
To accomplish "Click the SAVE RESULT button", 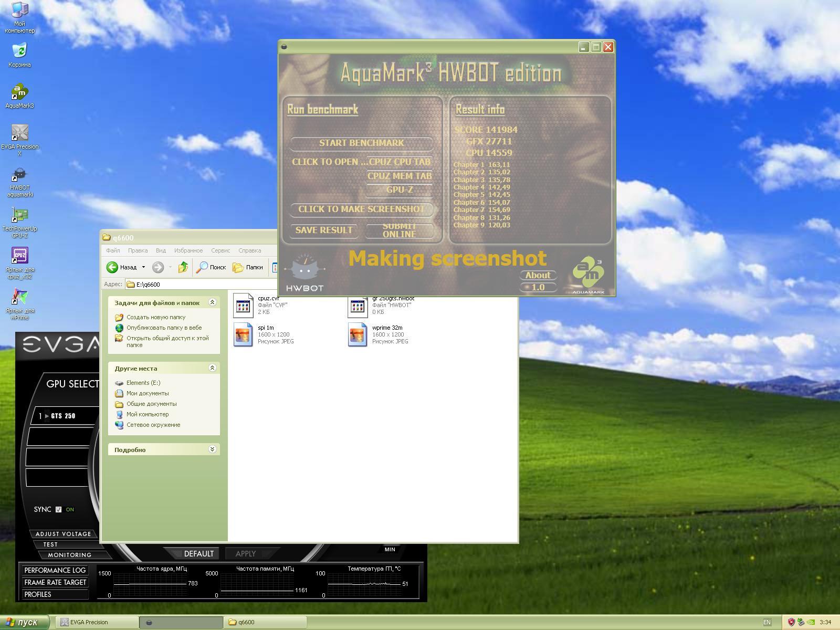I will point(324,230).
